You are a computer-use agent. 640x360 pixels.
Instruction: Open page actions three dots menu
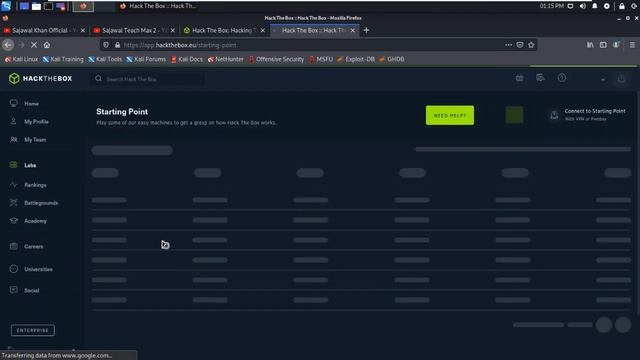point(509,45)
